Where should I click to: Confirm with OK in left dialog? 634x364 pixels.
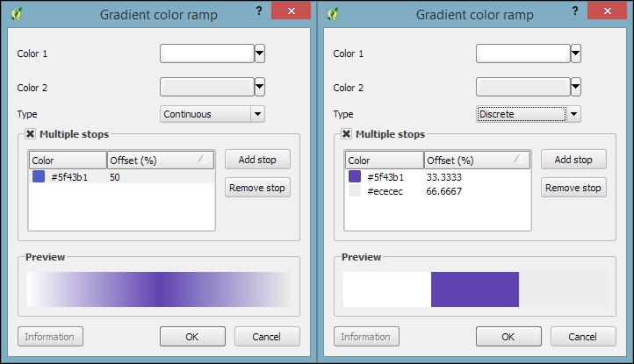coord(192,337)
